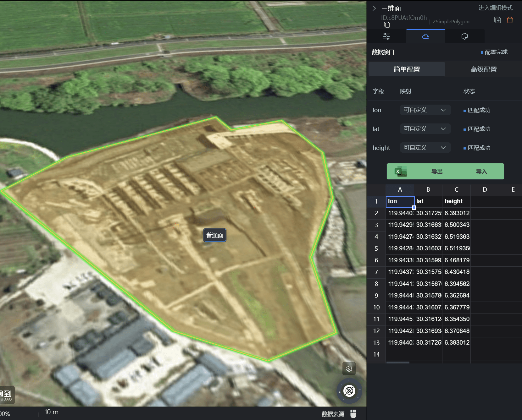
Task: Click the Excel icon on green bar
Action: 400,172
